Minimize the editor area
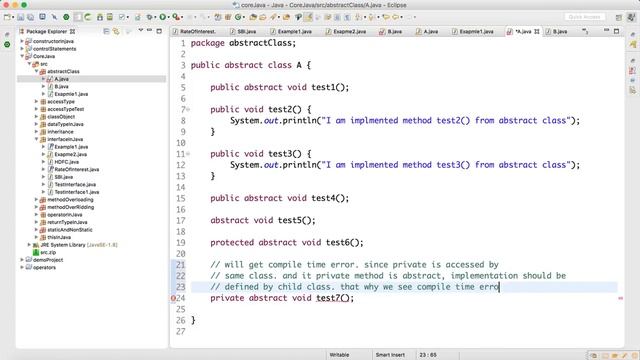 point(607,30)
